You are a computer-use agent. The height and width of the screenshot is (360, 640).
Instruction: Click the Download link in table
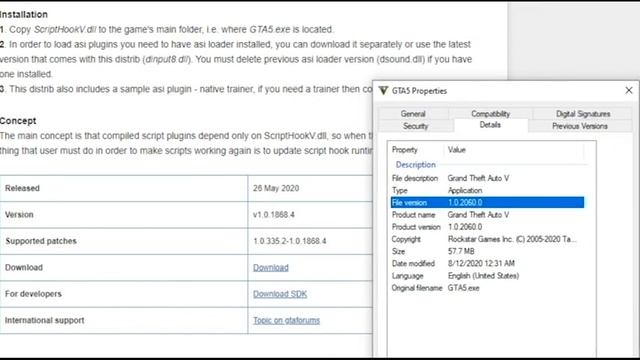[x=271, y=267]
